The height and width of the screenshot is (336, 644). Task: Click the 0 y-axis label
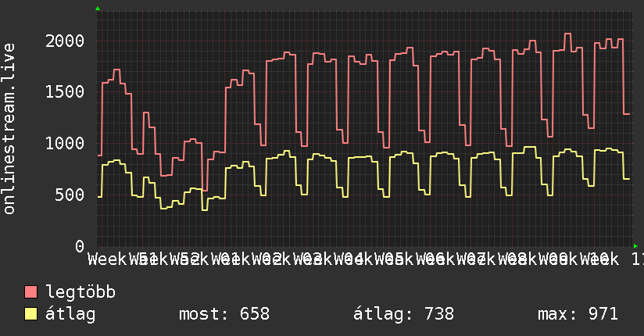coord(80,246)
